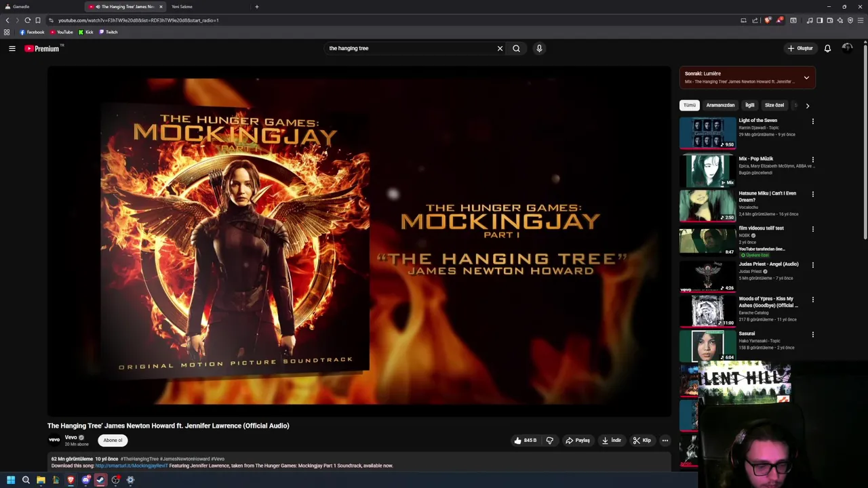Open options for Light of the Seven

click(812, 121)
